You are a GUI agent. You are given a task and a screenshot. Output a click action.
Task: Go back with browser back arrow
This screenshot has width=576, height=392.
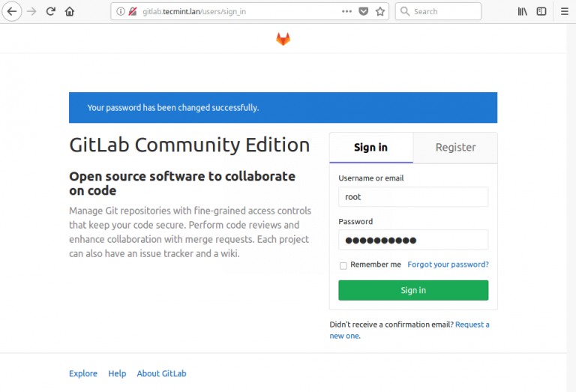(x=12, y=11)
